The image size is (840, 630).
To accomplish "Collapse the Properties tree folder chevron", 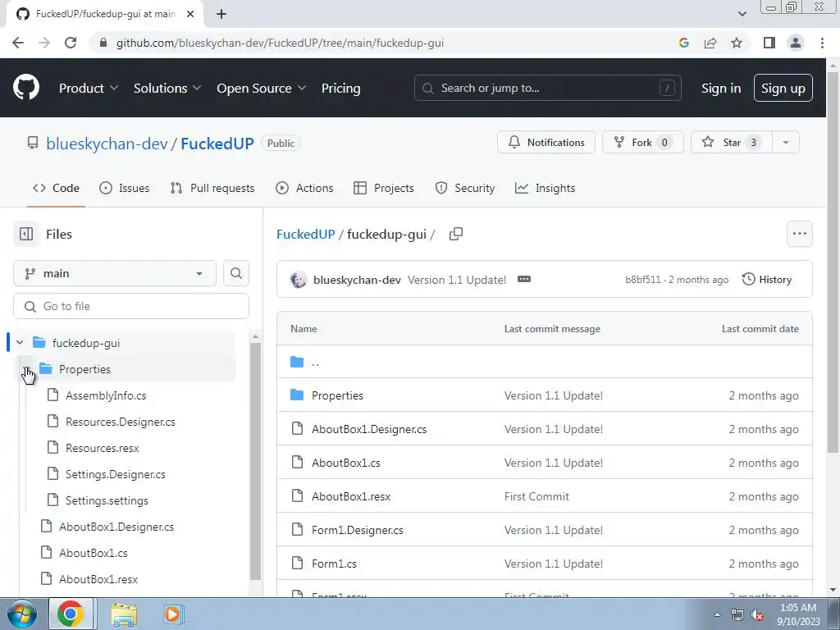I will (26, 368).
